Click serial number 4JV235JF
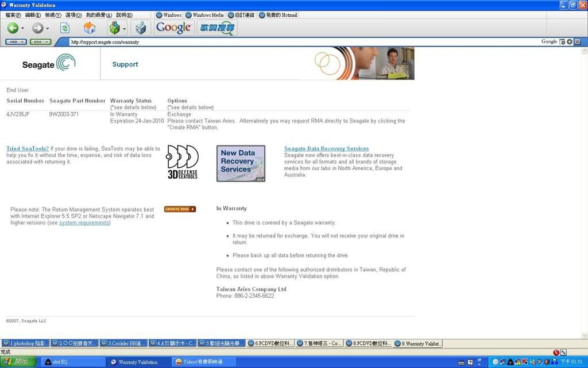The width and height of the screenshot is (588, 368). click(18, 114)
